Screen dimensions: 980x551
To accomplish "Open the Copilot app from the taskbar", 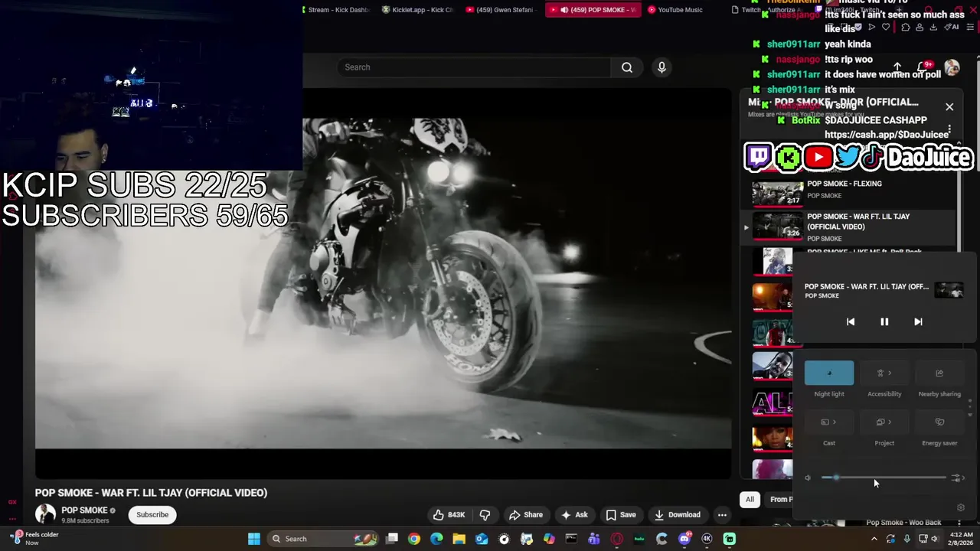I will [549, 539].
